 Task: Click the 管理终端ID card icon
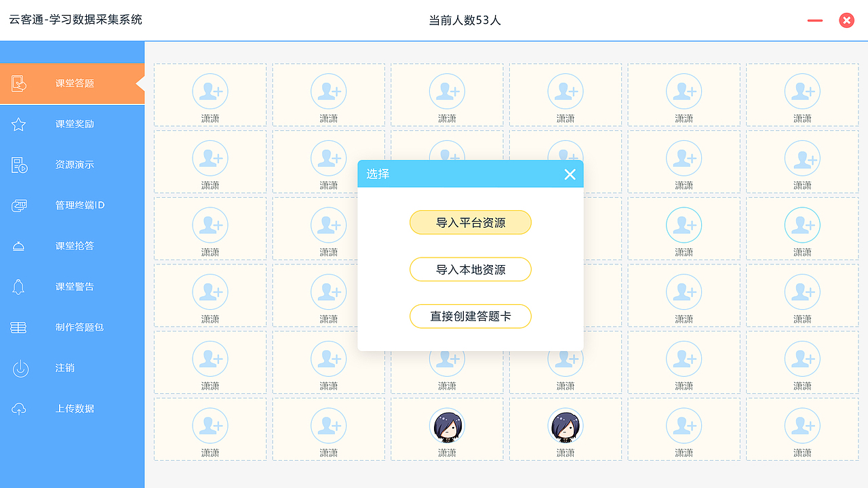(18, 205)
